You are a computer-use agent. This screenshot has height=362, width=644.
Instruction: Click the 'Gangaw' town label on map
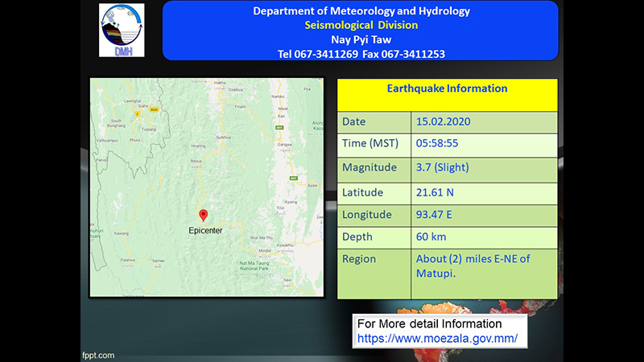click(285, 145)
